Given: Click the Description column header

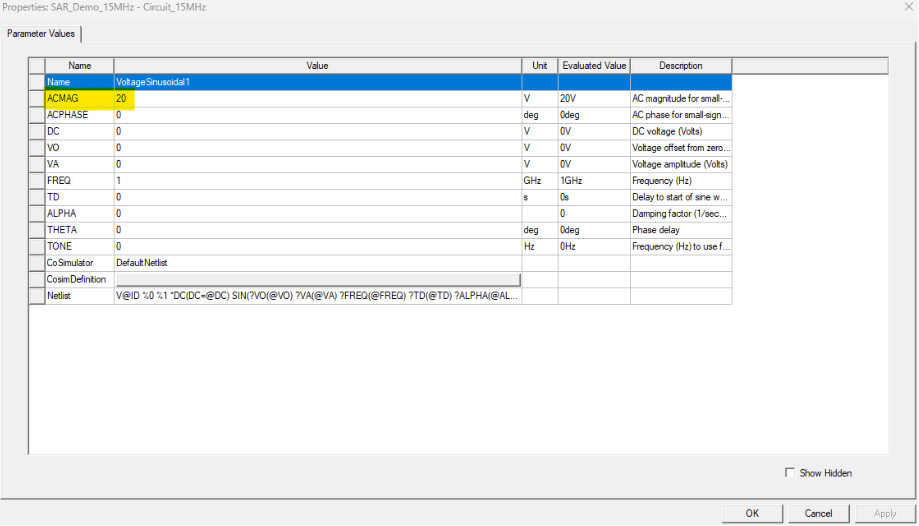Looking at the screenshot, I should click(681, 66).
